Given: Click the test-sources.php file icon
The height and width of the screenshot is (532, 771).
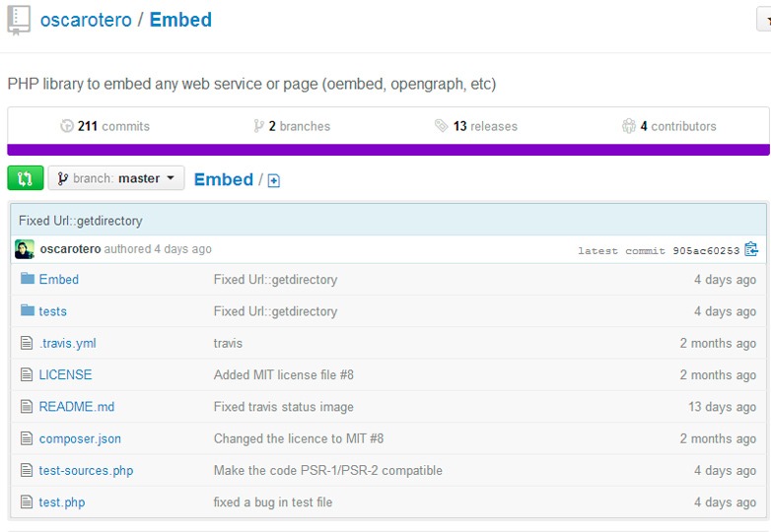Looking at the screenshot, I should point(27,470).
